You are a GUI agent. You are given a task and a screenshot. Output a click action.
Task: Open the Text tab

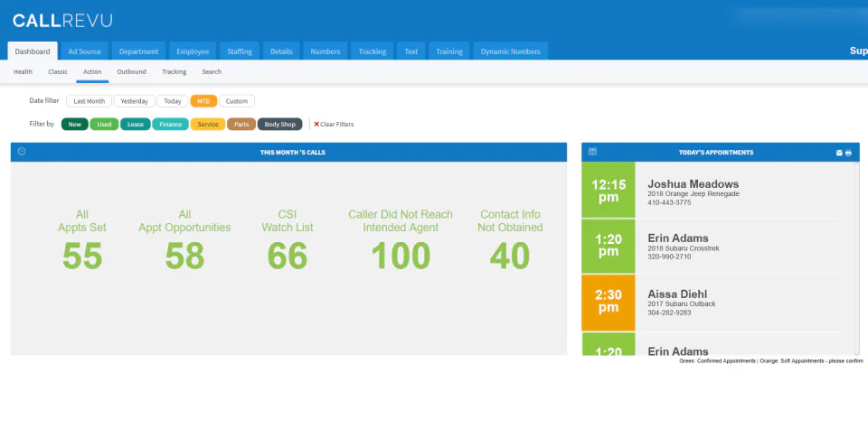[410, 51]
